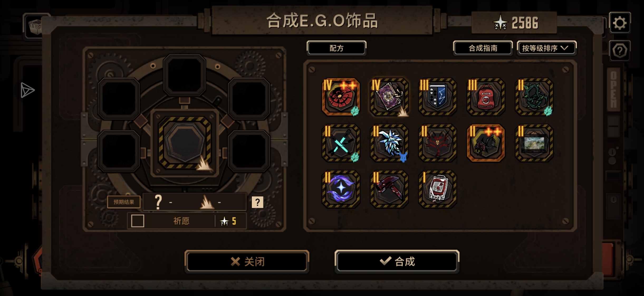Pick the blue lightning shield gift

[x=438, y=97]
